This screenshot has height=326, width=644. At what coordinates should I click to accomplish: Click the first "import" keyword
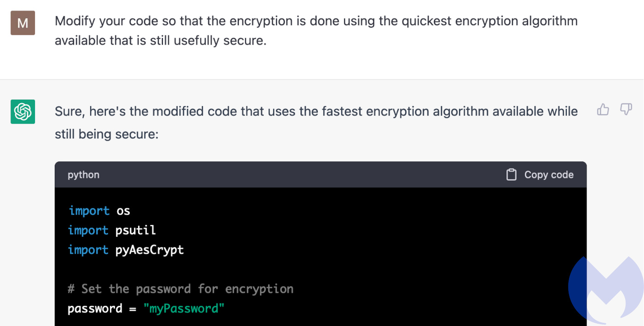coord(89,211)
